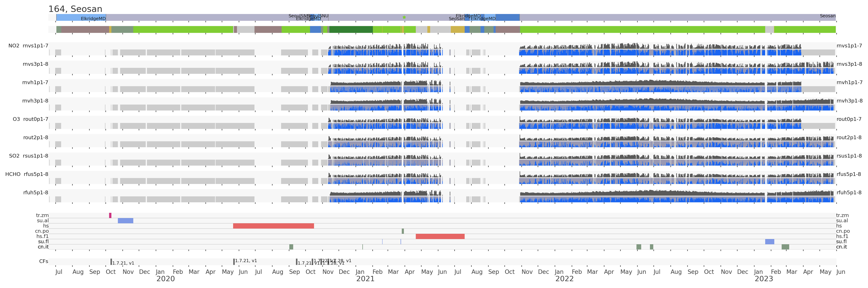Click the green cn.po event marker

[x=403, y=231]
